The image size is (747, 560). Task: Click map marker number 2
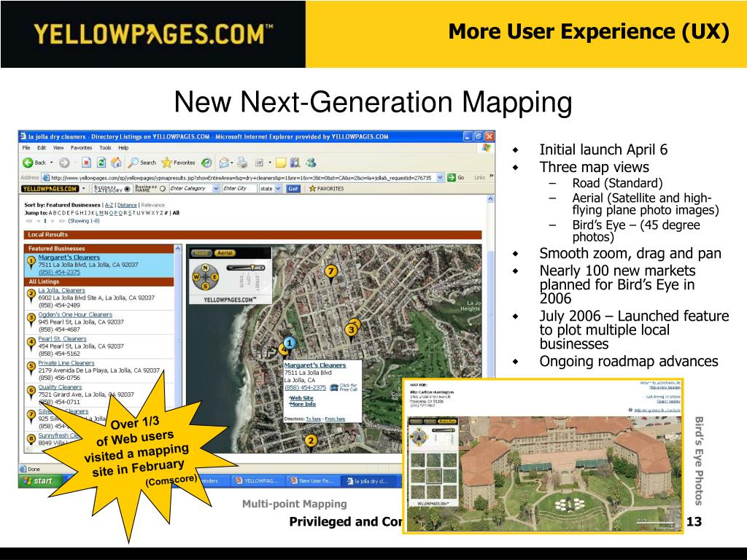click(x=311, y=441)
